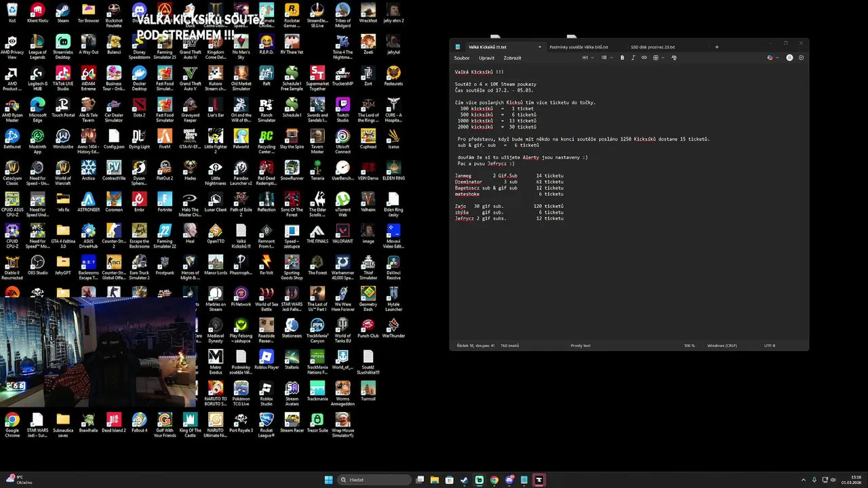Insert a link with Notepad toolbar icon
868x488 pixels.
(644, 58)
